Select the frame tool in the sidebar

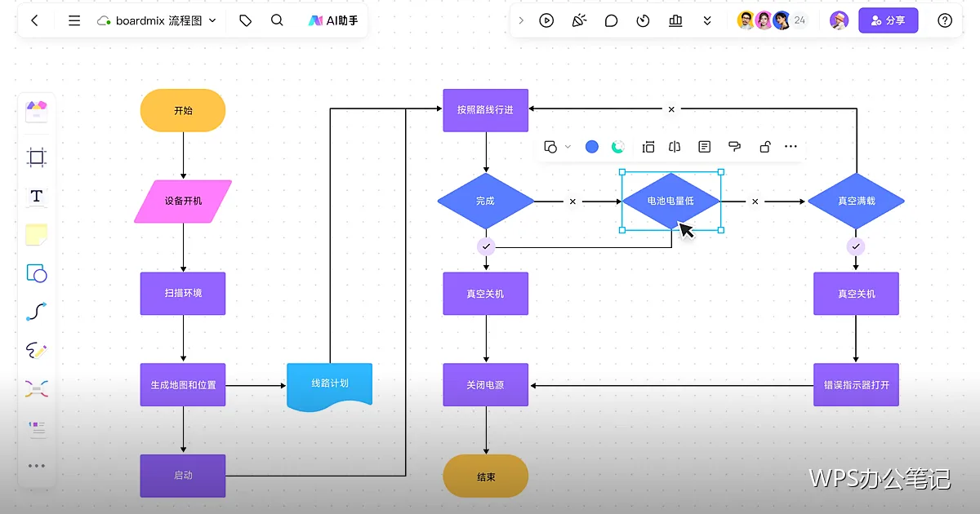click(37, 157)
